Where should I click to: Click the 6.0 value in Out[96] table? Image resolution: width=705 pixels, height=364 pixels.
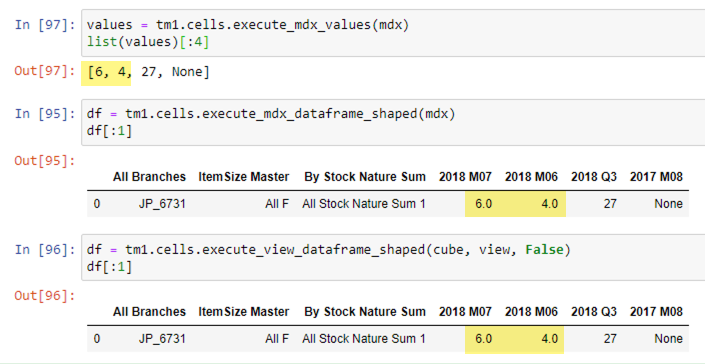(483, 339)
